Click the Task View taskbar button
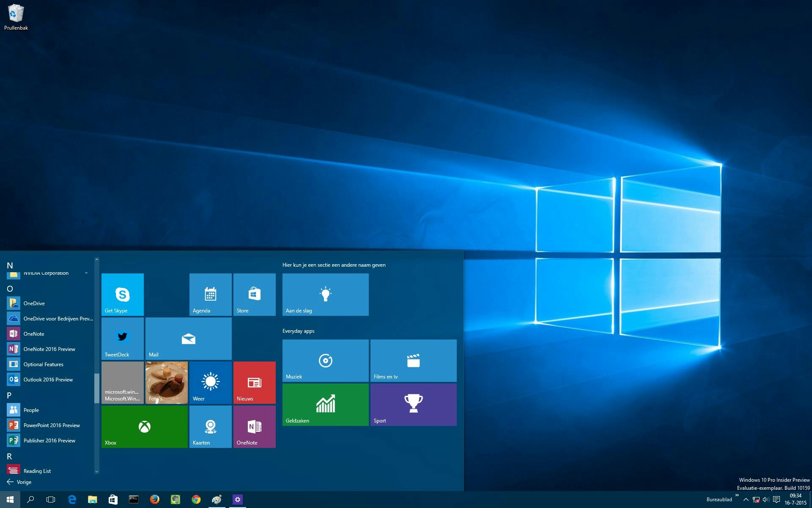This screenshot has width=812, height=508. pos(51,500)
